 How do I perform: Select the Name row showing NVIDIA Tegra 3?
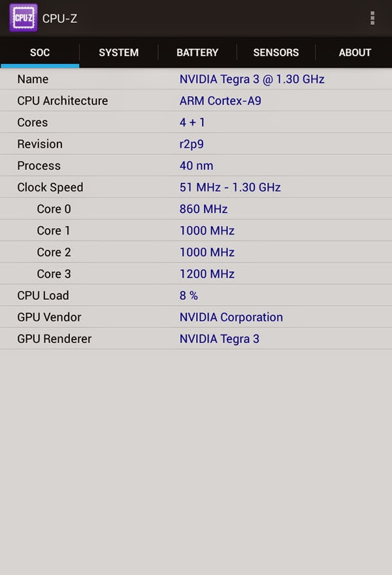196,79
